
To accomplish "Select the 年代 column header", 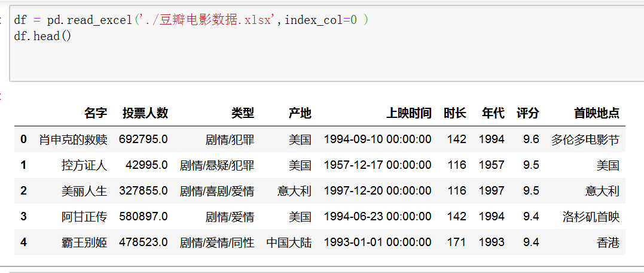I will pyautogui.click(x=493, y=113).
